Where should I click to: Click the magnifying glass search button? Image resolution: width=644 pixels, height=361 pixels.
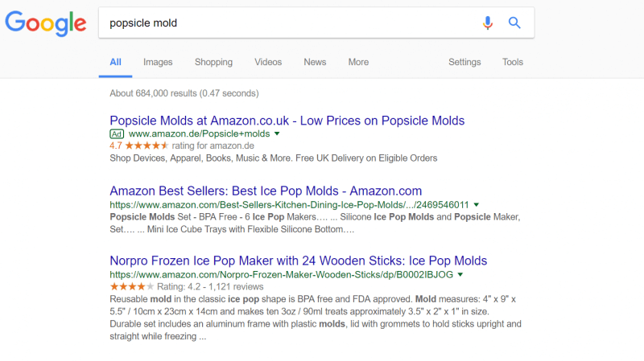click(515, 23)
